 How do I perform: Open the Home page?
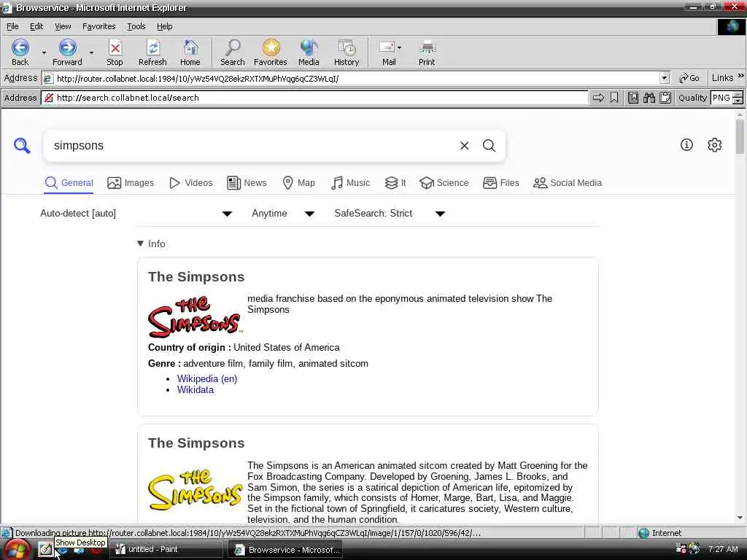coord(190,52)
